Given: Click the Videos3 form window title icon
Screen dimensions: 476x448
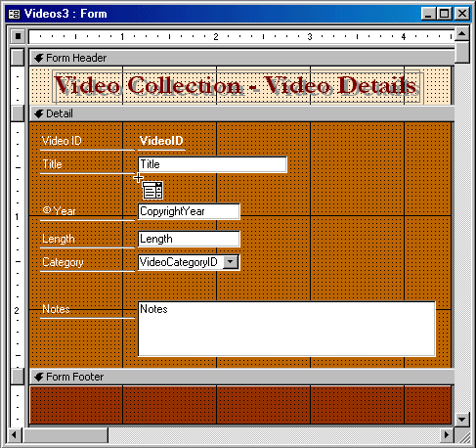Looking at the screenshot, I should [14, 14].
